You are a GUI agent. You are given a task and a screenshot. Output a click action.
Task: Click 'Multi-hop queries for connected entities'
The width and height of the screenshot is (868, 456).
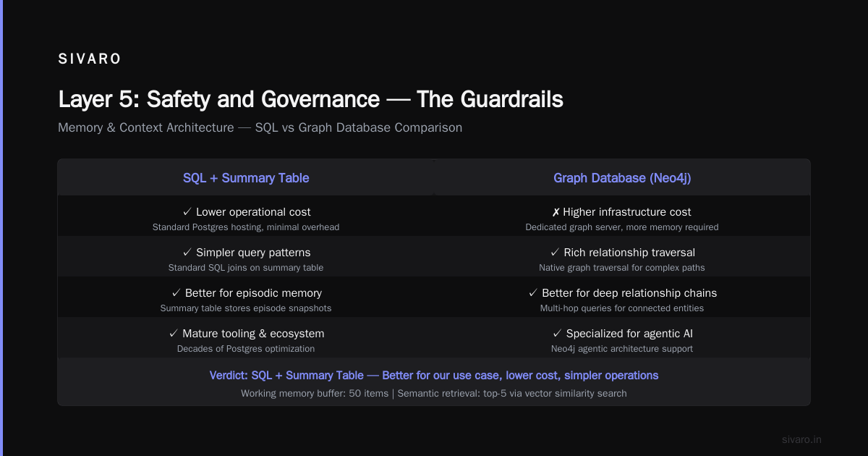pos(622,308)
